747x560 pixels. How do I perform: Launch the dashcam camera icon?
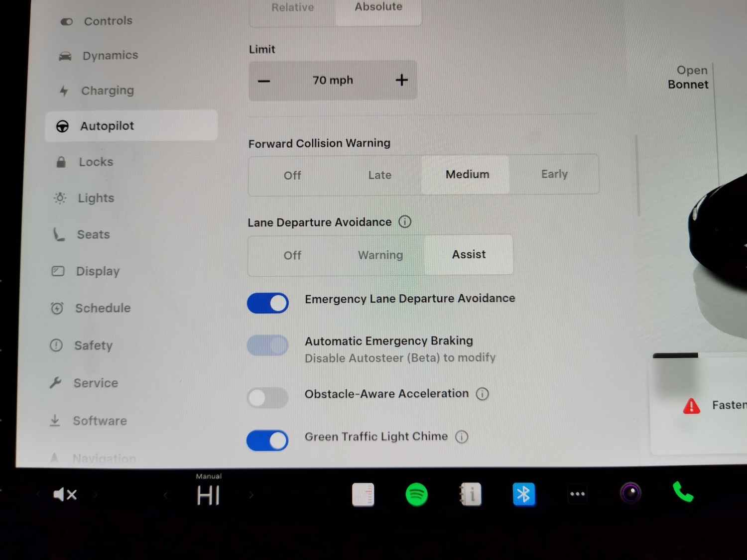[630, 493]
